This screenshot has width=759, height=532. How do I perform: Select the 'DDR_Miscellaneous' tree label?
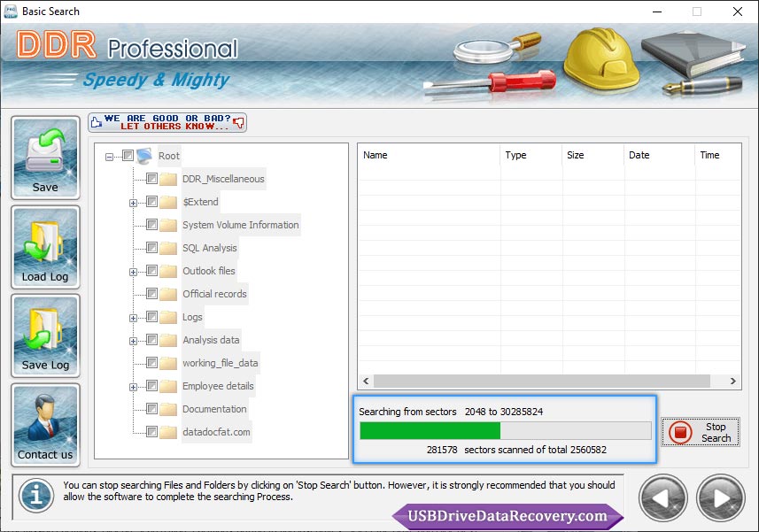point(223,179)
